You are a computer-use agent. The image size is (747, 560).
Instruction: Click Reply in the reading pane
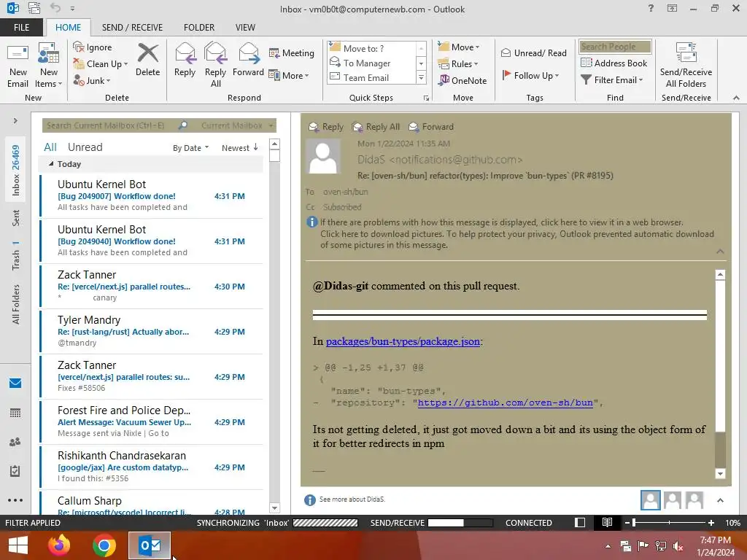(x=326, y=127)
